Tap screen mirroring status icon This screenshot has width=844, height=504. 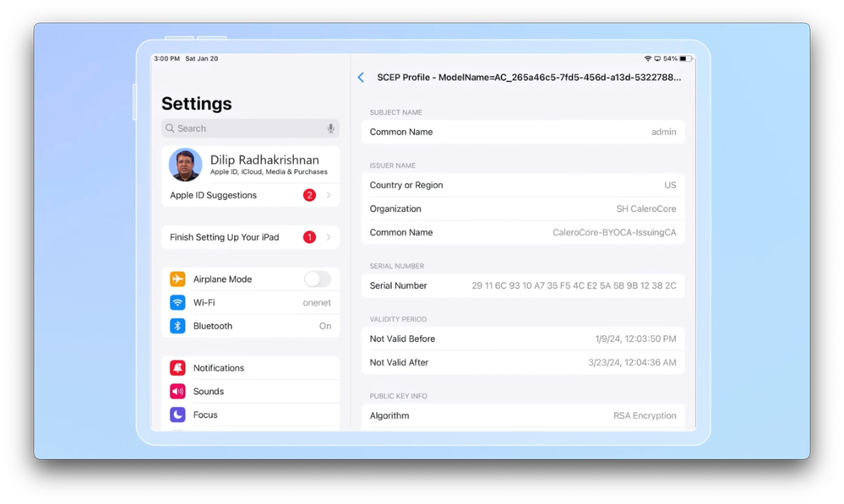657,58
